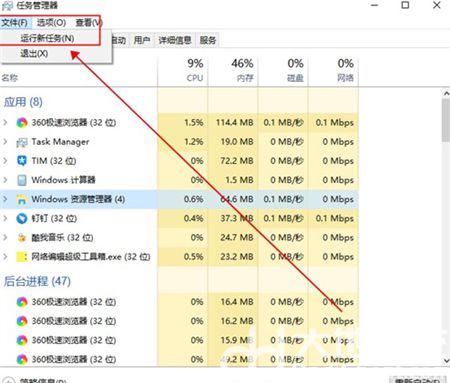Expand the 网络编辑超级工具箱.exe entry

(x=5, y=257)
